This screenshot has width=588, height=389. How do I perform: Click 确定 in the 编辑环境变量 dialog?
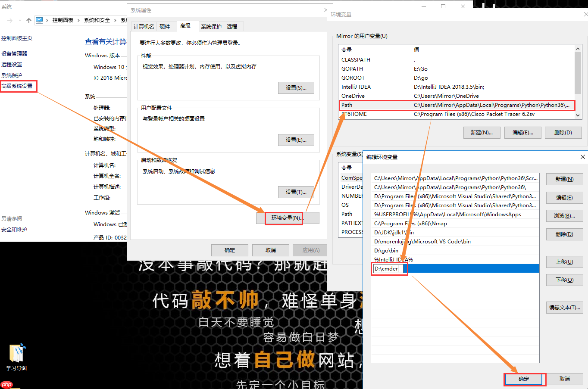[x=524, y=379]
